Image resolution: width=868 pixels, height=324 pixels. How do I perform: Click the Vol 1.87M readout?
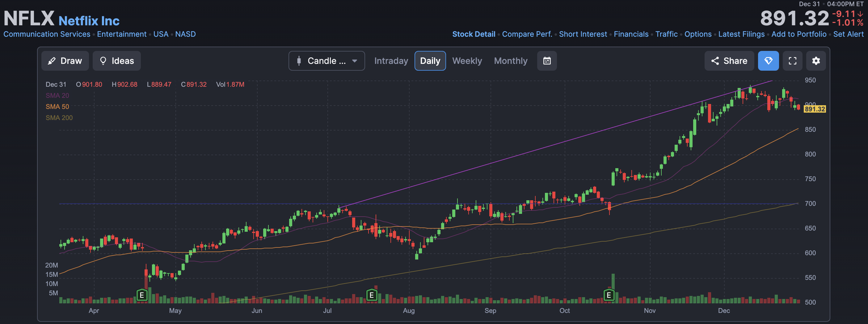tap(230, 85)
